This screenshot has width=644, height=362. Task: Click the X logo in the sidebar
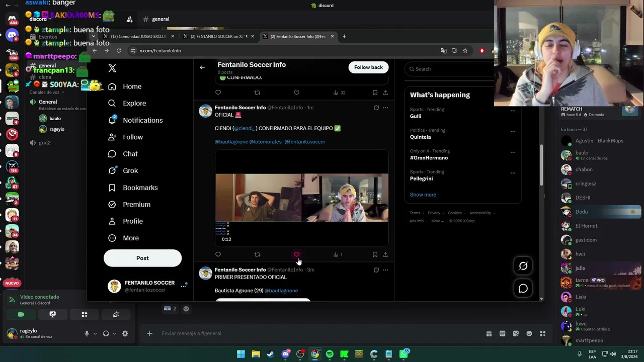click(112, 68)
